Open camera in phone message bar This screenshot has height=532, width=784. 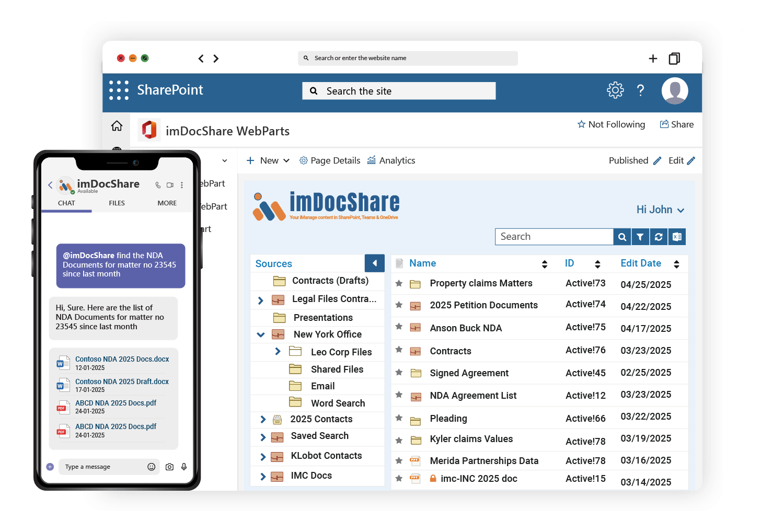tap(169, 467)
